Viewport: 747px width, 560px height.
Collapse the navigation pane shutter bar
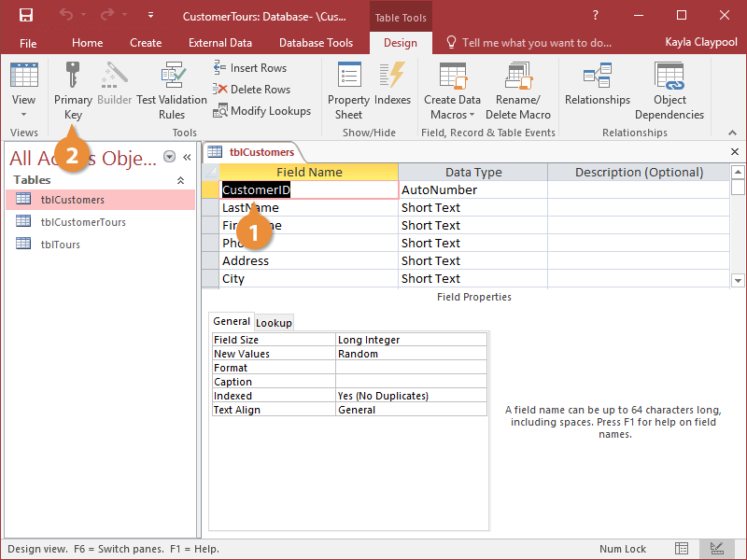click(187, 157)
